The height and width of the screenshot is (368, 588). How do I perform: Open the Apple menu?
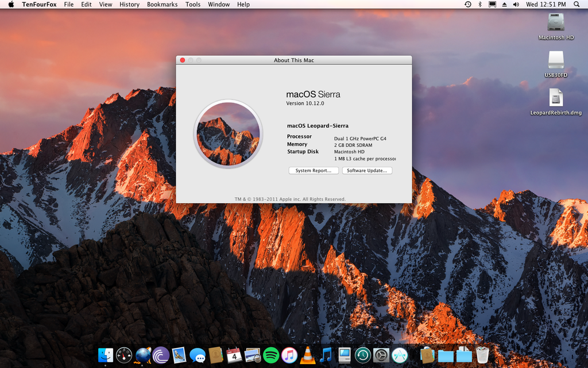click(x=11, y=5)
